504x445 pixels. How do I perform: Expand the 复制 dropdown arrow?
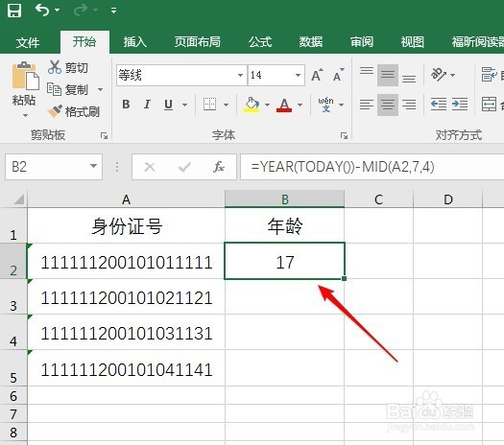100,89
